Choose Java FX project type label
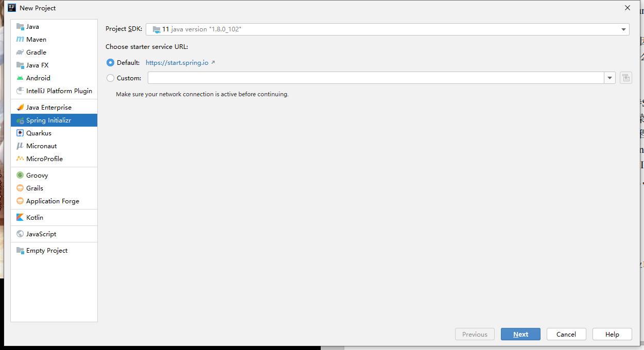 (37, 65)
